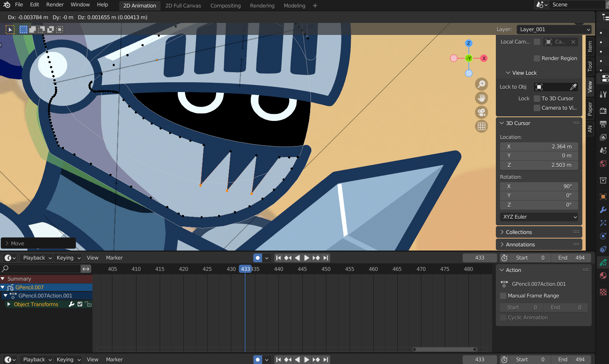Screen dimensions: 609x364
Task: Open the Window menu
Action: 80,5
